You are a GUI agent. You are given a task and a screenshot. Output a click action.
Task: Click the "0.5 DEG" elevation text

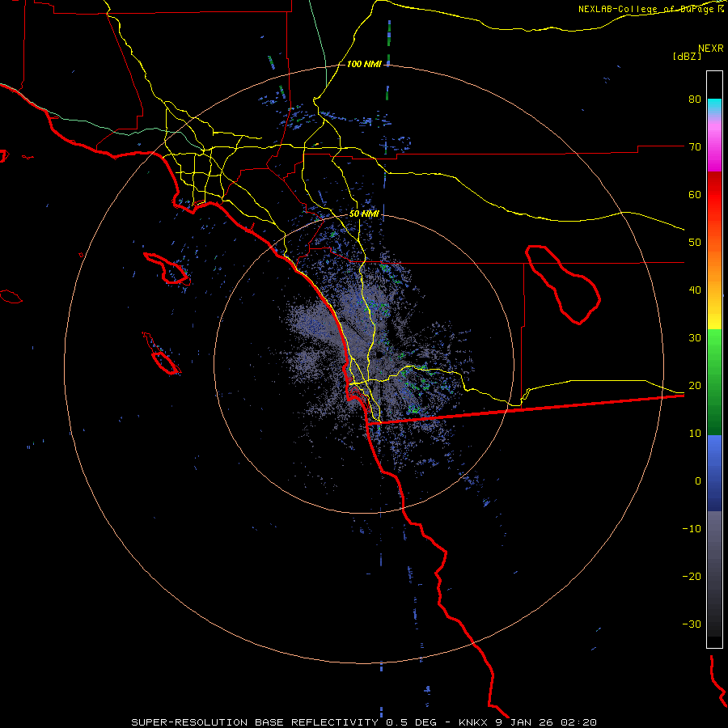(411, 722)
